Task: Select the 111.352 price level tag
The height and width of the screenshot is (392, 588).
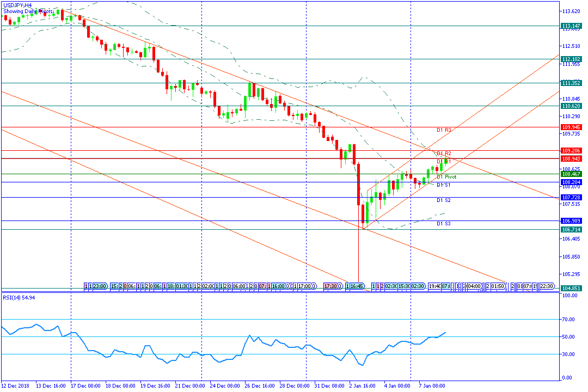Action: [571, 83]
